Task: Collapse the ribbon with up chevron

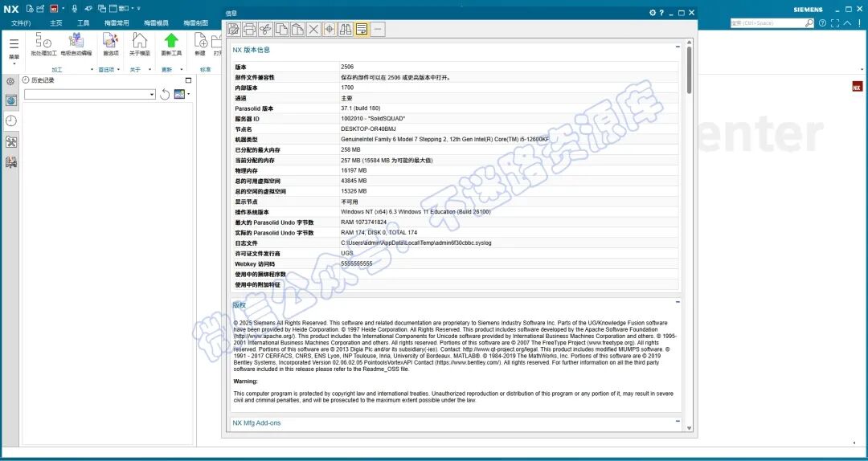Action: tap(847, 23)
